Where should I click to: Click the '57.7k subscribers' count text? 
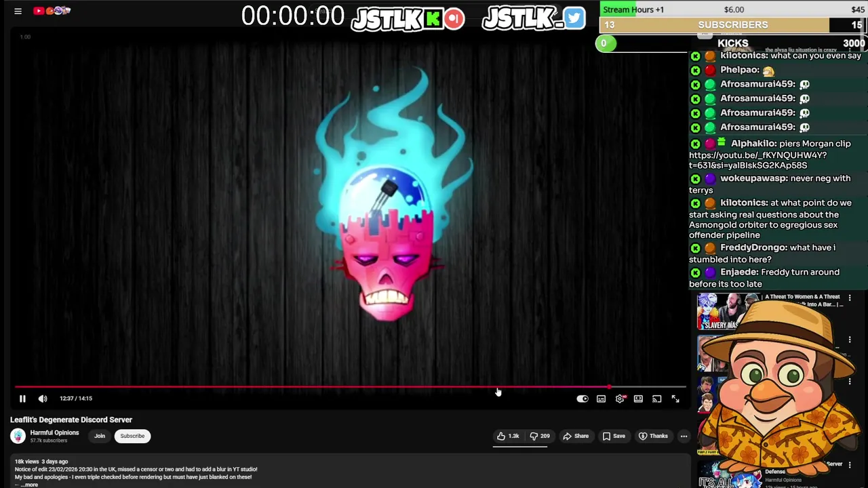49,441
